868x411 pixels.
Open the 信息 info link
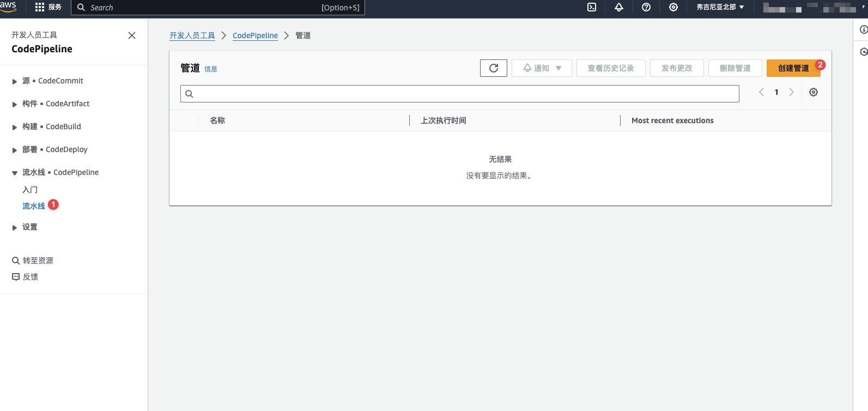click(x=211, y=69)
